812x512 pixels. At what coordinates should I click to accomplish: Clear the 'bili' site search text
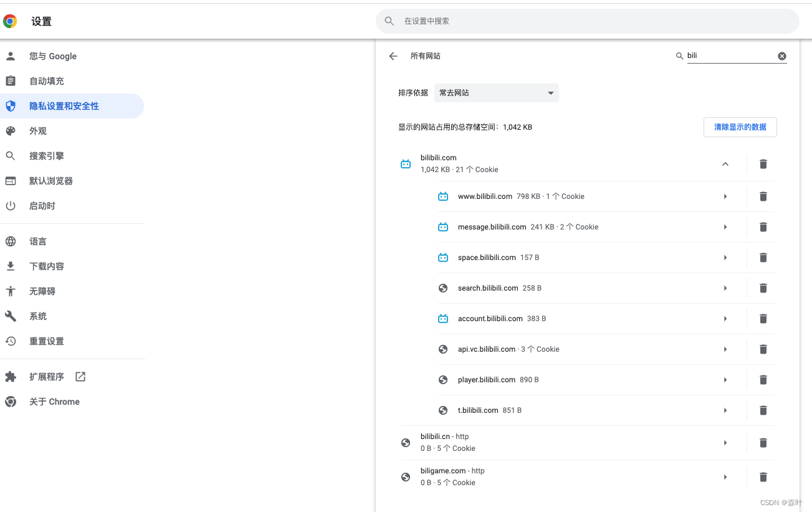click(782, 56)
